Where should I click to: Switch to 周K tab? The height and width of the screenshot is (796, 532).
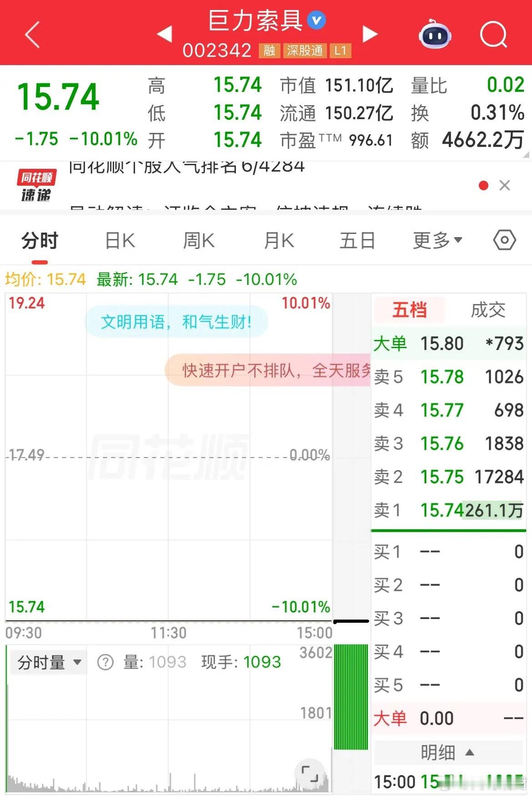pos(199,241)
